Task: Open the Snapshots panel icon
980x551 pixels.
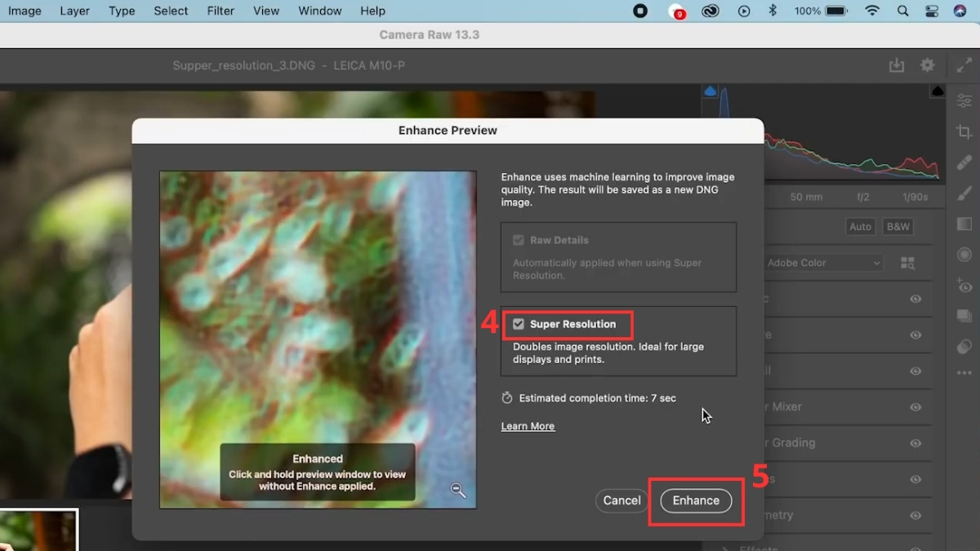Action: click(964, 316)
